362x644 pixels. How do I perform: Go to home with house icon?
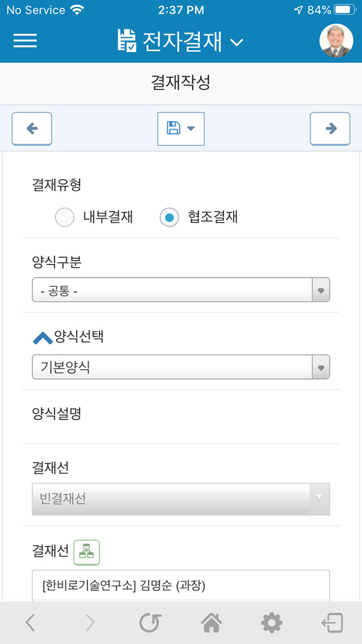pyautogui.click(x=211, y=623)
